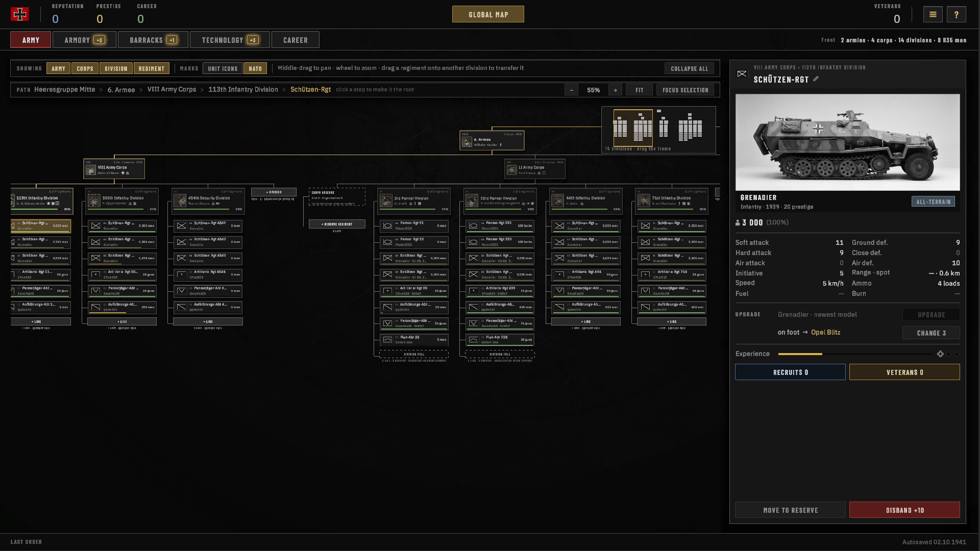Click the armor symbol of Panzer-Rgt 231

[x=473, y=226]
